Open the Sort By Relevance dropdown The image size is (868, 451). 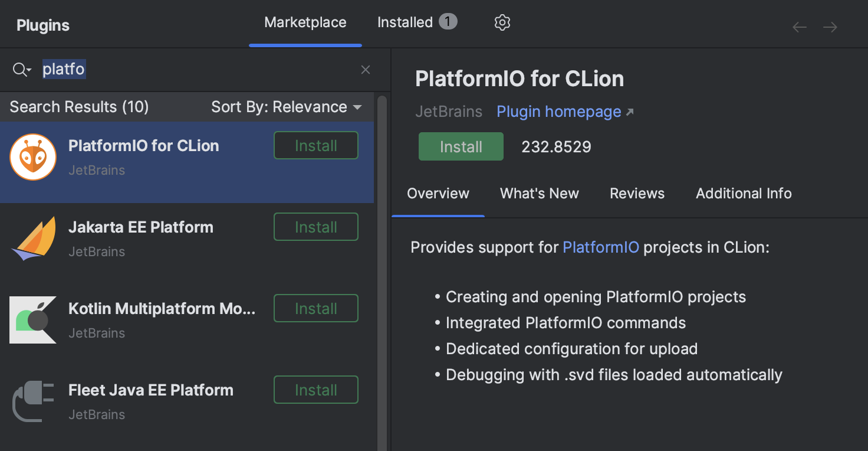(x=287, y=107)
